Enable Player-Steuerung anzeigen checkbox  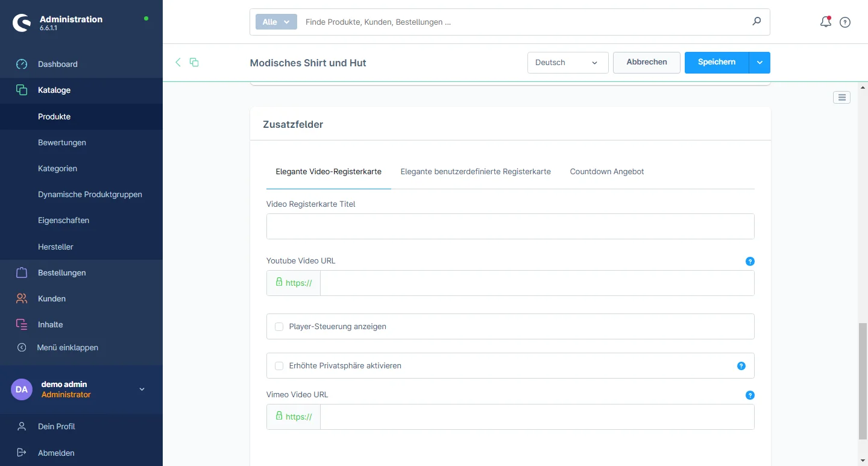point(279,327)
